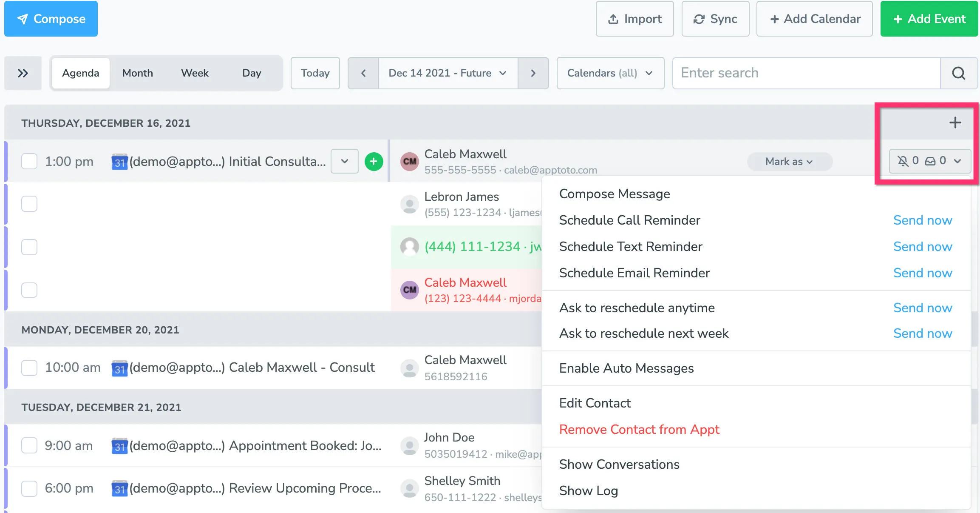
Task: Open the Calendars (all) dropdown
Action: 610,73
